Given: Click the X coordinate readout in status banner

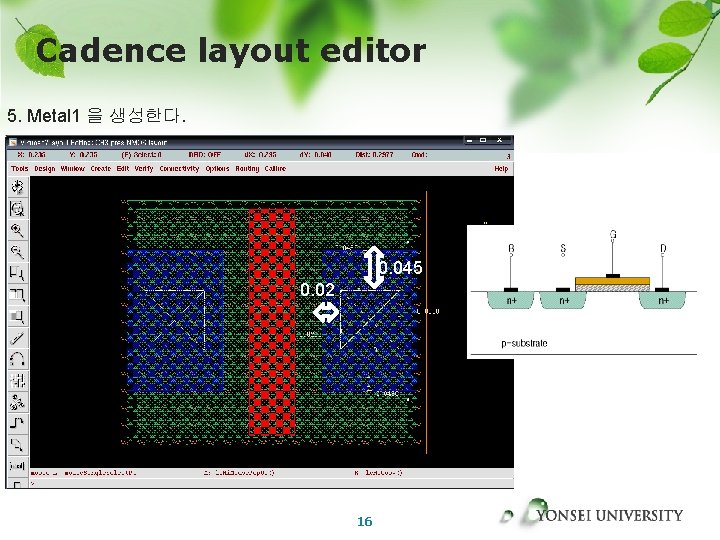Looking at the screenshot, I should [x=31, y=155].
